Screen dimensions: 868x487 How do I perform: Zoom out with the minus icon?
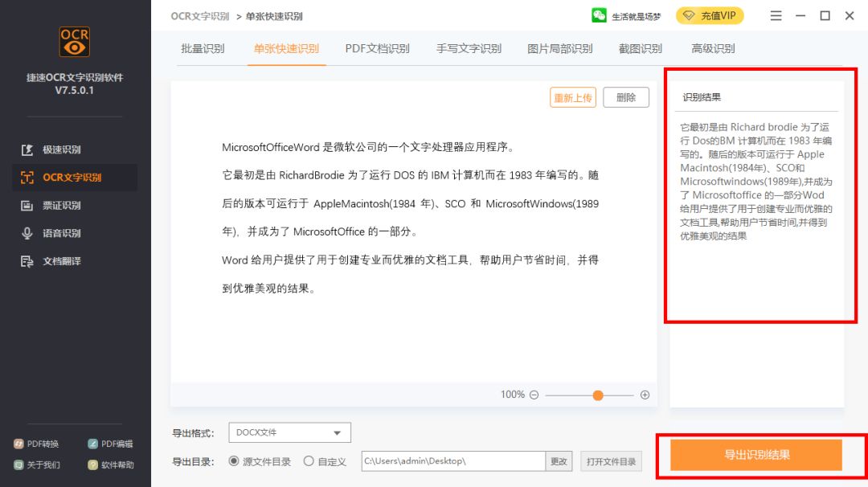pos(534,395)
